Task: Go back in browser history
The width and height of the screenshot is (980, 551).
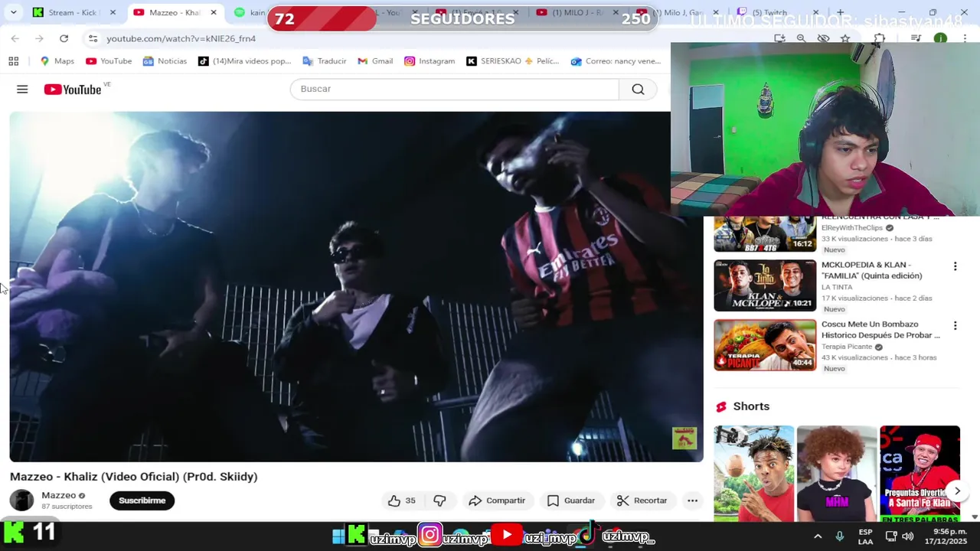Action: click(15, 38)
